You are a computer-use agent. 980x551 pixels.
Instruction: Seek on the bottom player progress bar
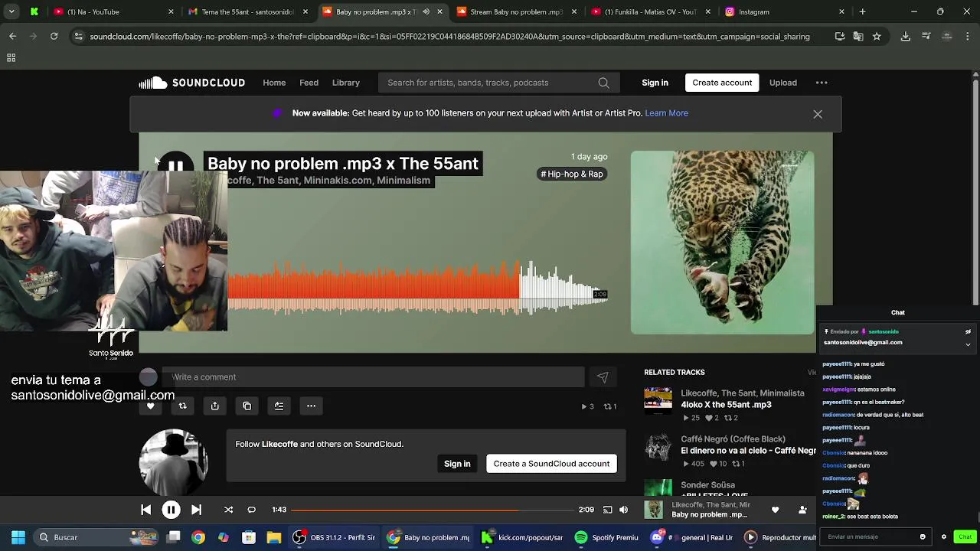(432, 510)
